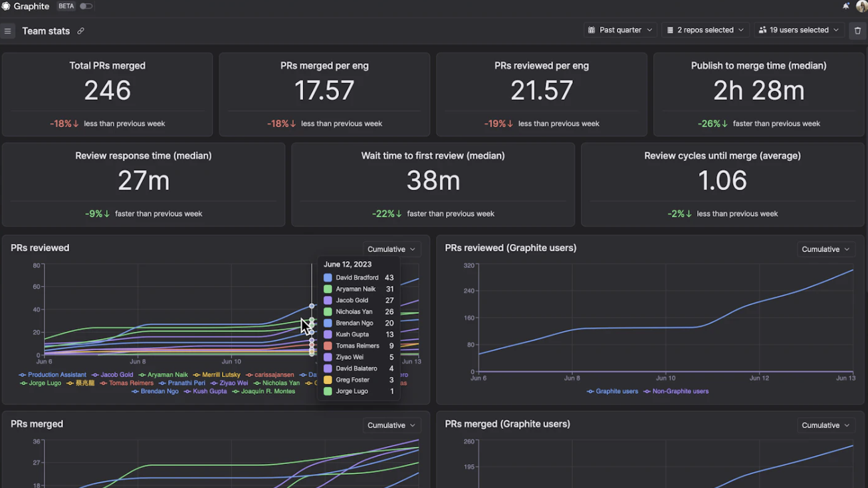
Task: Click Kush Gupta legend entry
Action: click(x=205, y=392)
